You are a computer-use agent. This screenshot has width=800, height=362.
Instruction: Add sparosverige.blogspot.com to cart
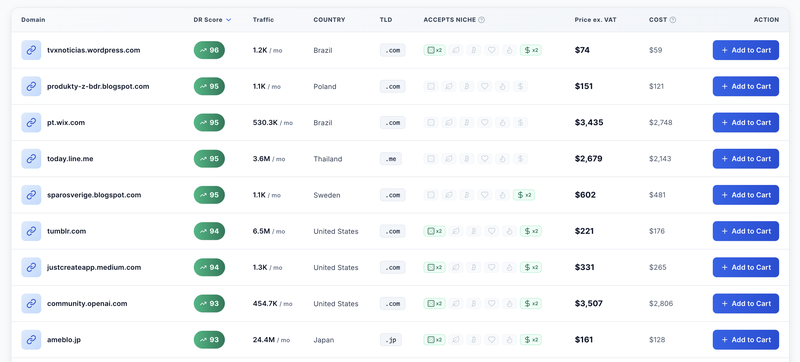pos(745,195)
